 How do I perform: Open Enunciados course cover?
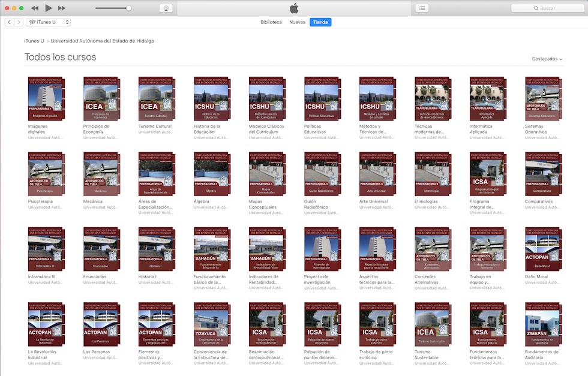click(x=101, y=249)
